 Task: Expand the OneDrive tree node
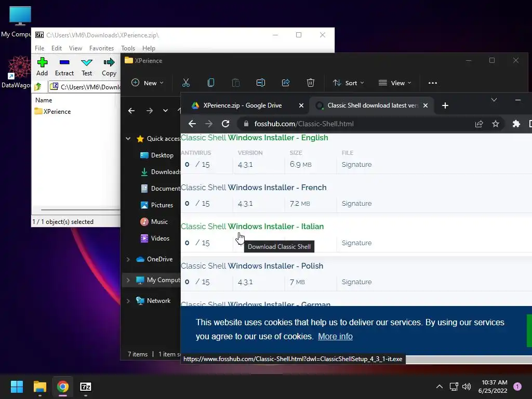pyautogui.click(x=128, y=259)
